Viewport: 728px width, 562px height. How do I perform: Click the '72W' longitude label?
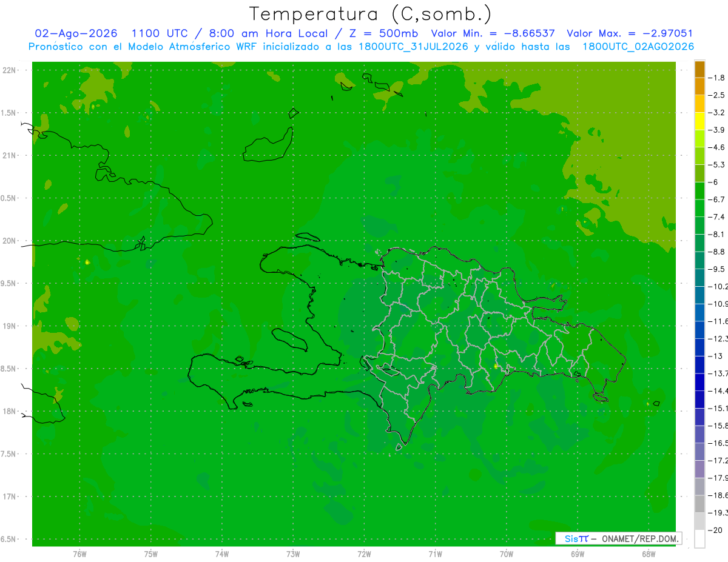coord(364,554)
